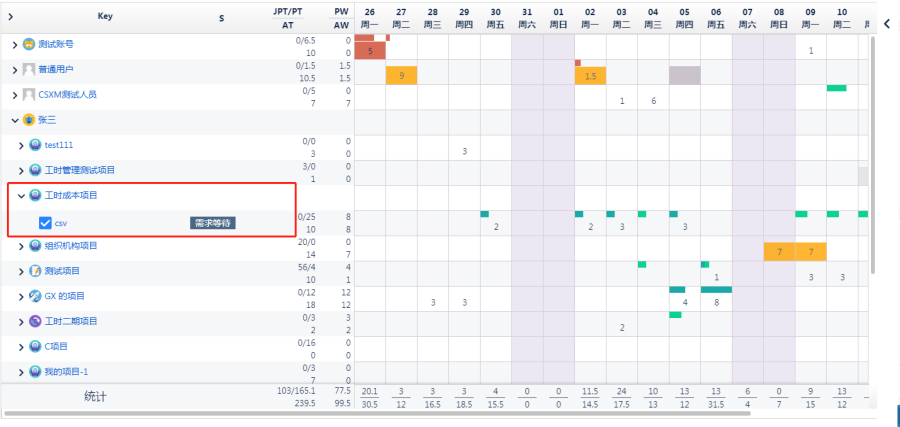Image resolution: width=900 pixels, height=427 pixels.
Task: Click the 测试项目 project icon
Action: (x=36, y=271)
